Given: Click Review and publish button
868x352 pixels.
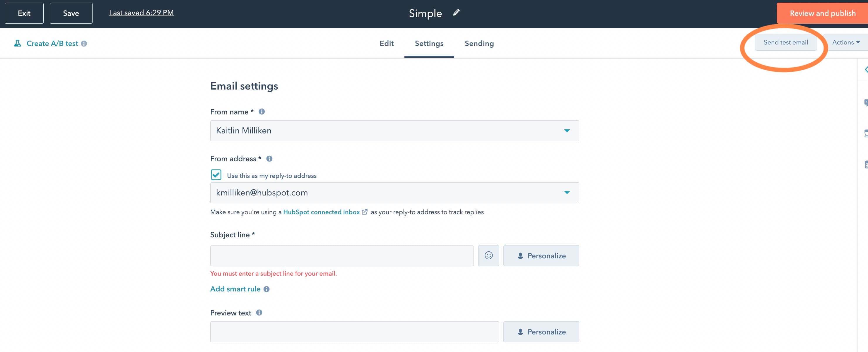Looking at the screenshot, I should tap(822, 13).
